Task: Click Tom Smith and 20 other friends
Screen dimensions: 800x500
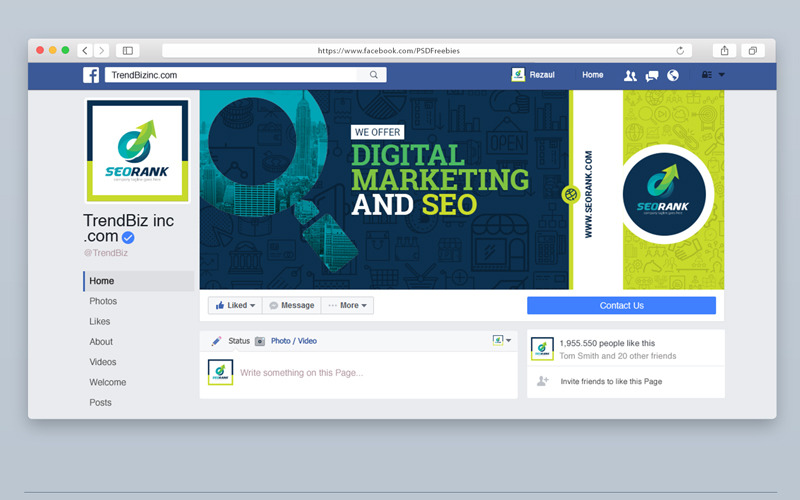Action: click(618, 356)
